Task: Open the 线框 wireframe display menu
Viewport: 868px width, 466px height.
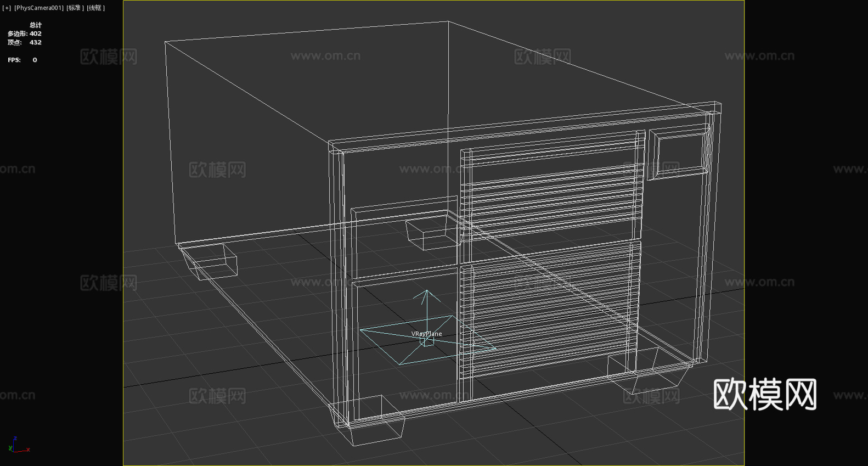Action: [x=95, y=8]
